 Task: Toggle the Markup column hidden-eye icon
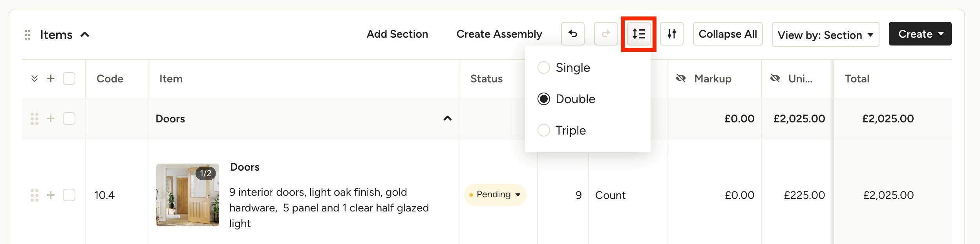coord(681,78)
